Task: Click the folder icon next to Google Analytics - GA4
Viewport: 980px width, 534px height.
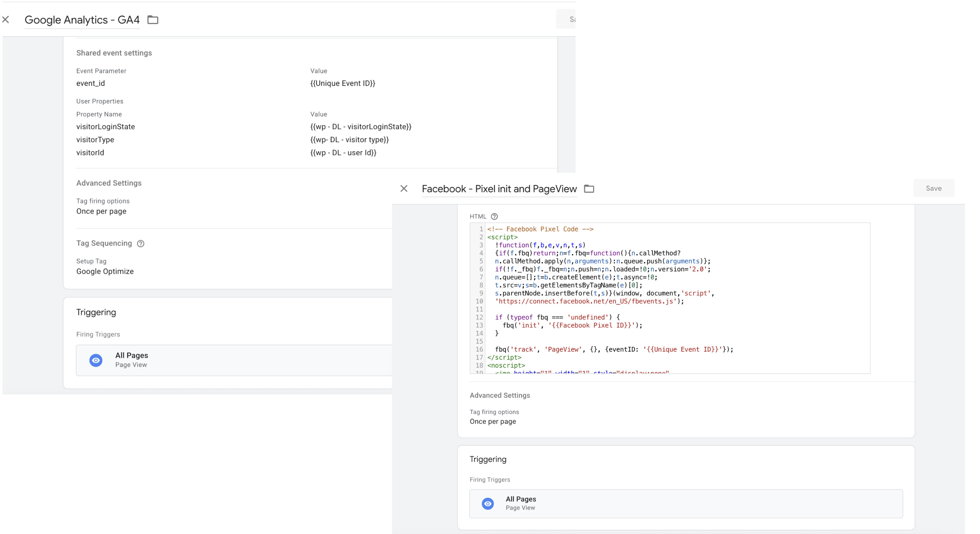Action: tap(153, 19)
